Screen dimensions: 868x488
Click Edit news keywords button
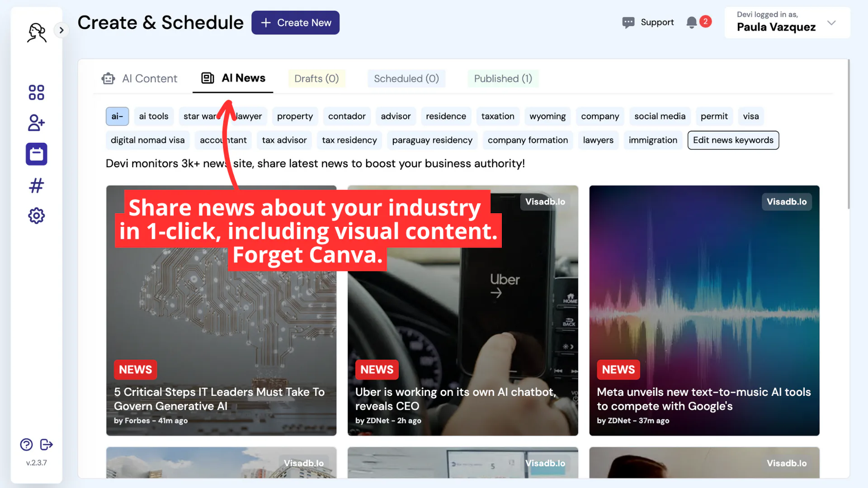[733, 140]
